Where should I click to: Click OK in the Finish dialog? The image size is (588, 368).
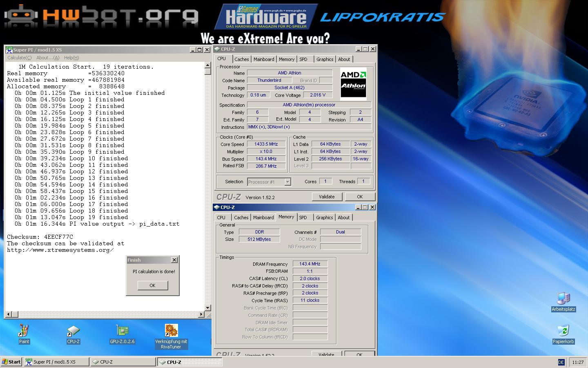coord(152,285)
